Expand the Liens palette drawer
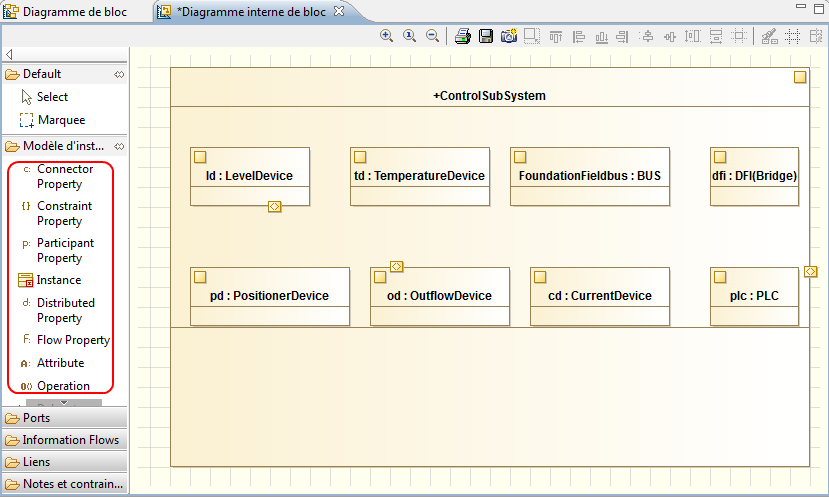This screenshot has height=497, width=829. point(65,462)
